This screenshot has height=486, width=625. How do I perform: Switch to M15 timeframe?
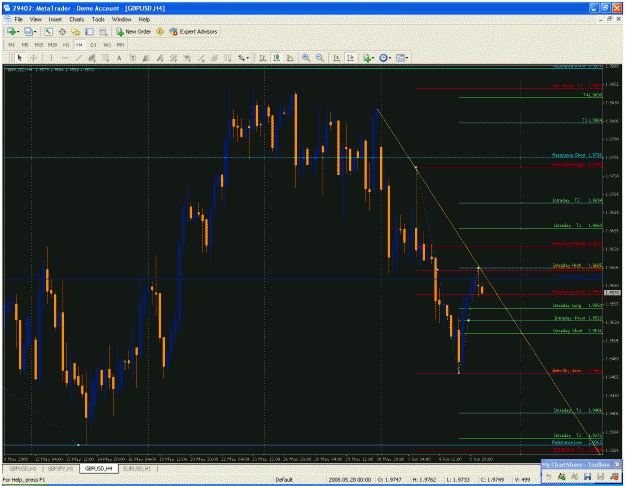click(39, 45)
